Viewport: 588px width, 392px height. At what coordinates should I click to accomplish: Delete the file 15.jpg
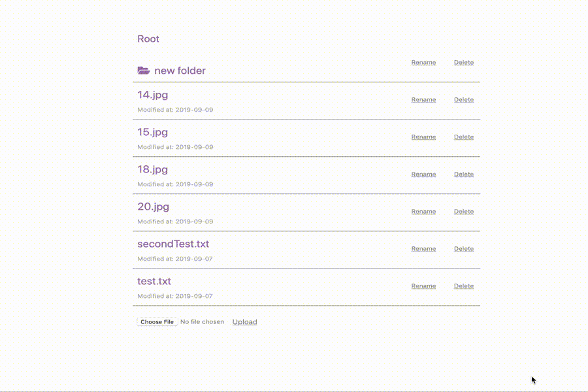point(464,137)
